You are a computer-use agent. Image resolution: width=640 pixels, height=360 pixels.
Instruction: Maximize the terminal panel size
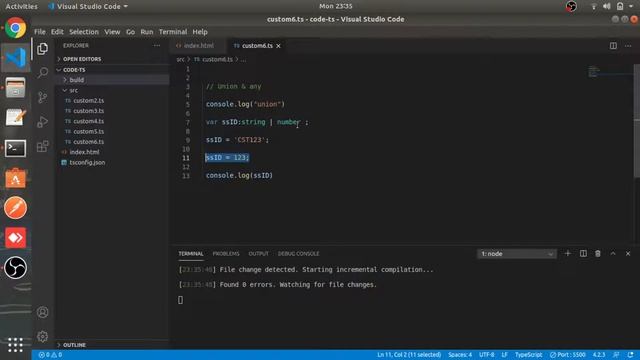click(x=613, y=253)
